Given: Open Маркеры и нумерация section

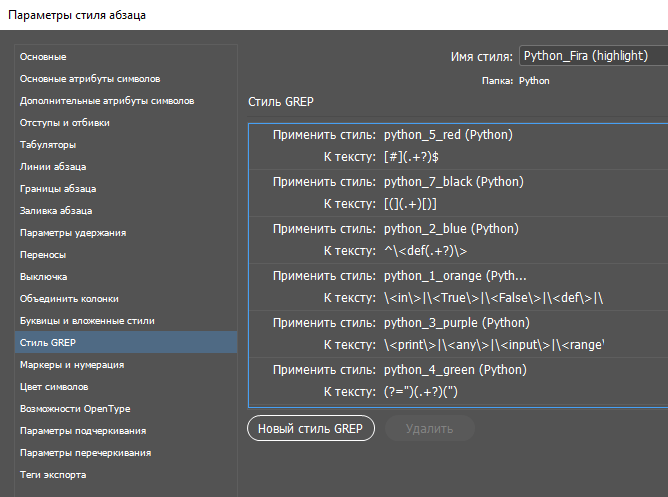Looking at the screenshot, I should (x=72, y=365).
